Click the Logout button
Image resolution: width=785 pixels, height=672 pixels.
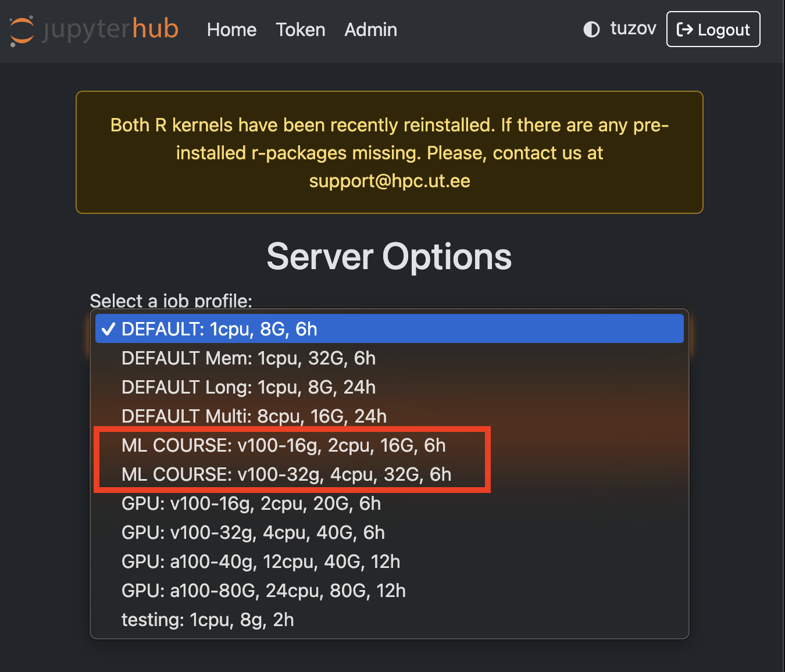click(713, 29)
